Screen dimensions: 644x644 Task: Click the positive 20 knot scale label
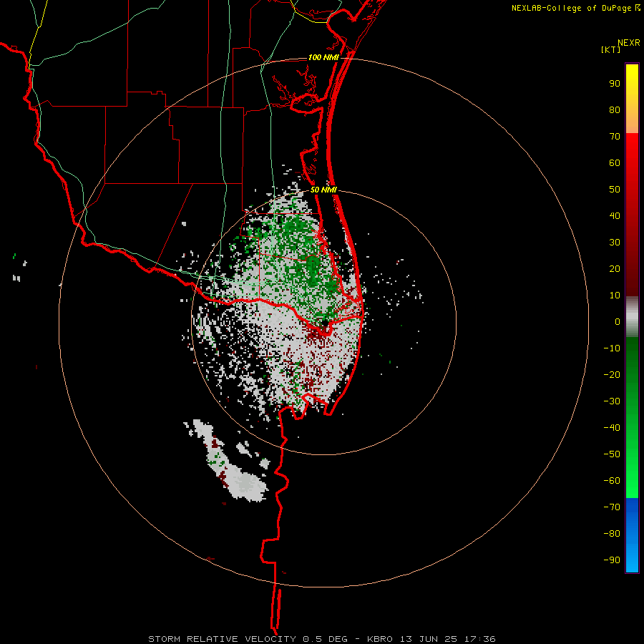pos(615,268)
